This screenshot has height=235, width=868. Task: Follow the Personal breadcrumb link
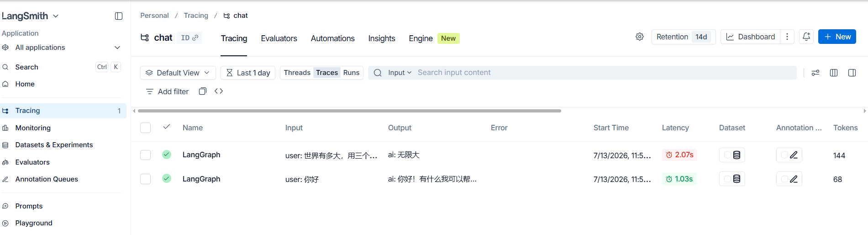pos(154,16)
